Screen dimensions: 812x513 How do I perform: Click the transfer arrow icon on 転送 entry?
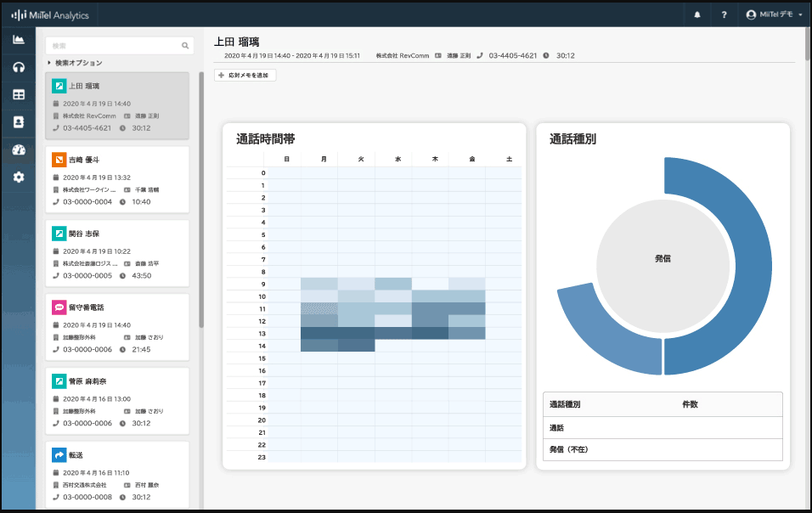coord(59,455)
